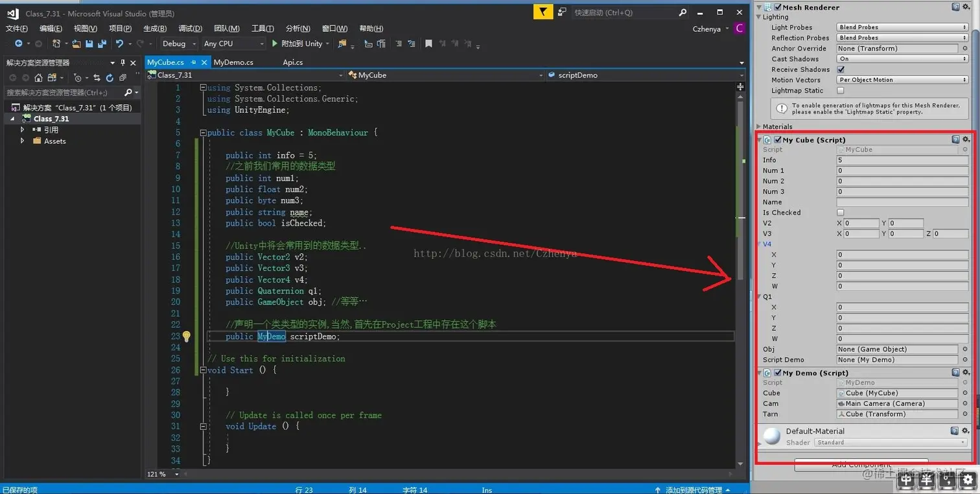The image size is (980, 494).
Task: Open Mesh Renderer gear settings icon
Action: pyautogui.click(x=966, y=7)
